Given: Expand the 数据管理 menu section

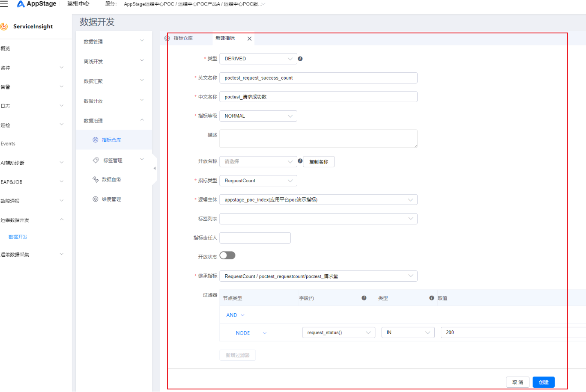Looking at the screenshot, I should [114, 42].
